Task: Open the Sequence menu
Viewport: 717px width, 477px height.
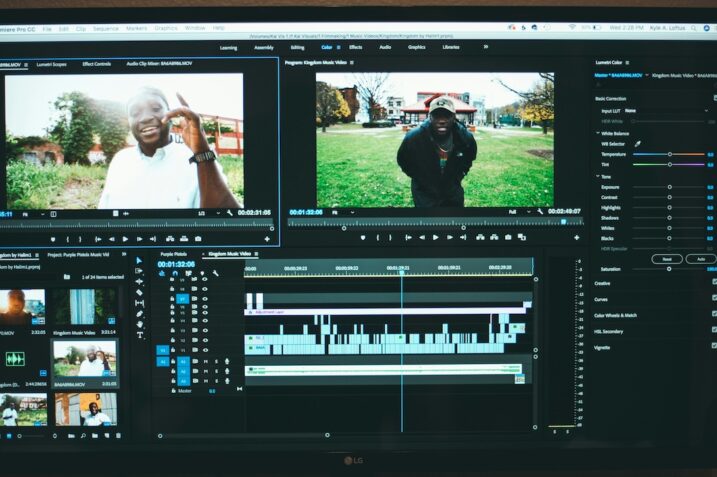Action: tap(106, 28)
